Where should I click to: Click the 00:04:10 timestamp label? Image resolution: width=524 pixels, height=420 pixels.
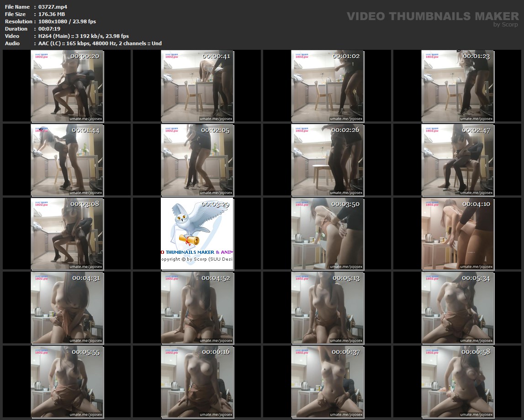(x=476, y=204)
